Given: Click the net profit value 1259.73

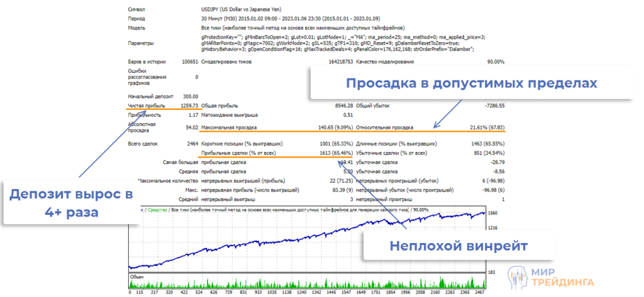Looking at the screenshot, I should 186,105.
